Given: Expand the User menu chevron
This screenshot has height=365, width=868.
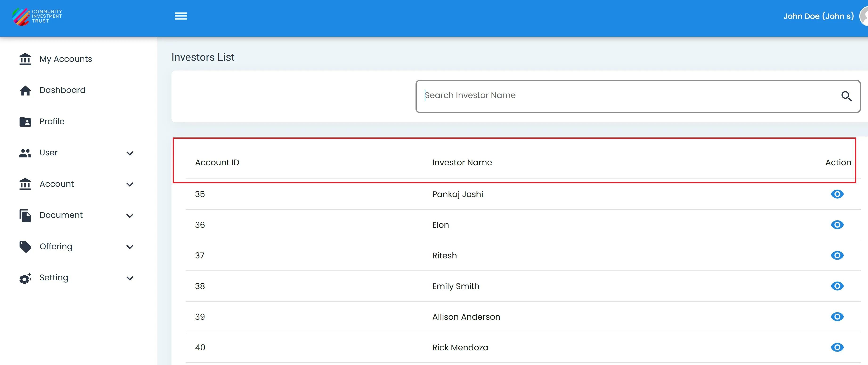Looking at the screenshot, I should click(x=130, y=153).
